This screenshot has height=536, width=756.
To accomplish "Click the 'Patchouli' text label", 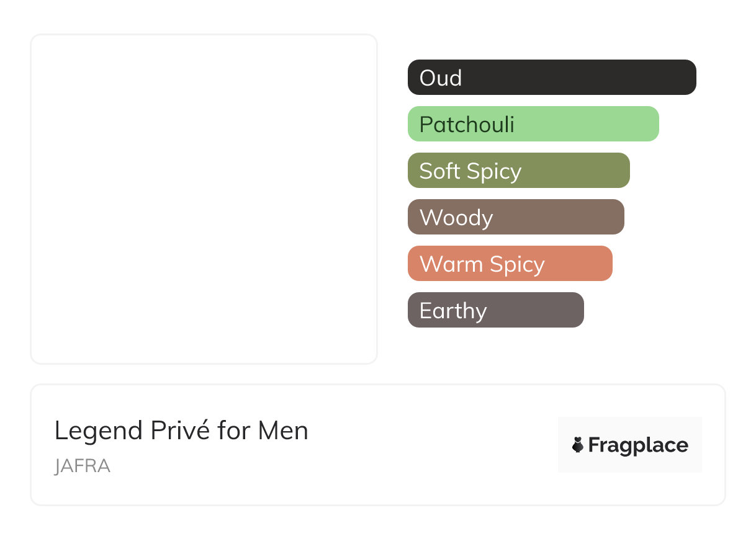I will tap(467, 125).
